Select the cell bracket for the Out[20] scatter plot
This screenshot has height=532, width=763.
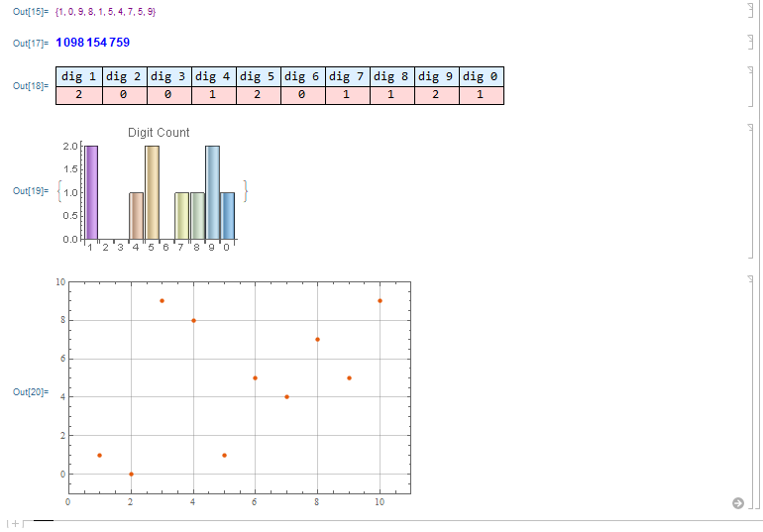point(750,391)
